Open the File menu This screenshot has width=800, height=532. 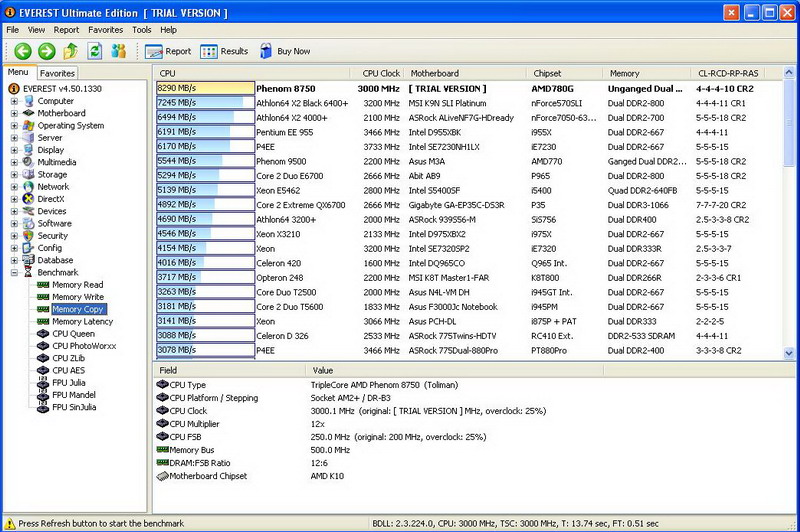coord(12,30)
